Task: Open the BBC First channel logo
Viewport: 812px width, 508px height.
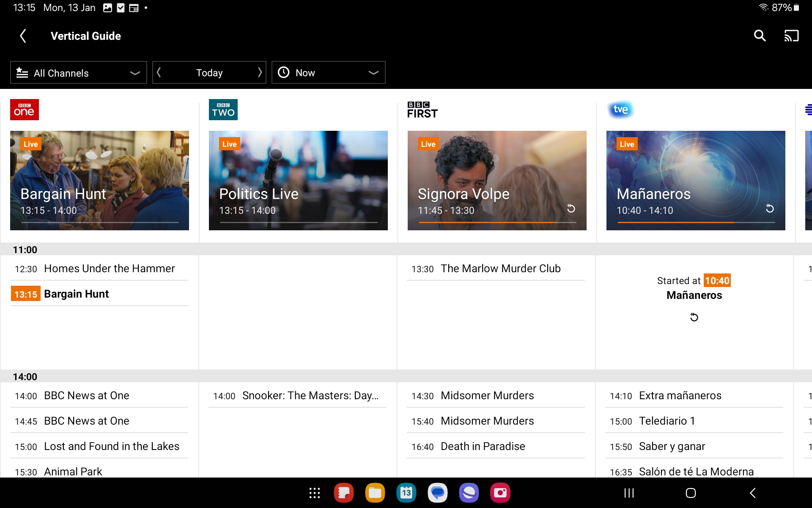Action: (x=422, y=110)
